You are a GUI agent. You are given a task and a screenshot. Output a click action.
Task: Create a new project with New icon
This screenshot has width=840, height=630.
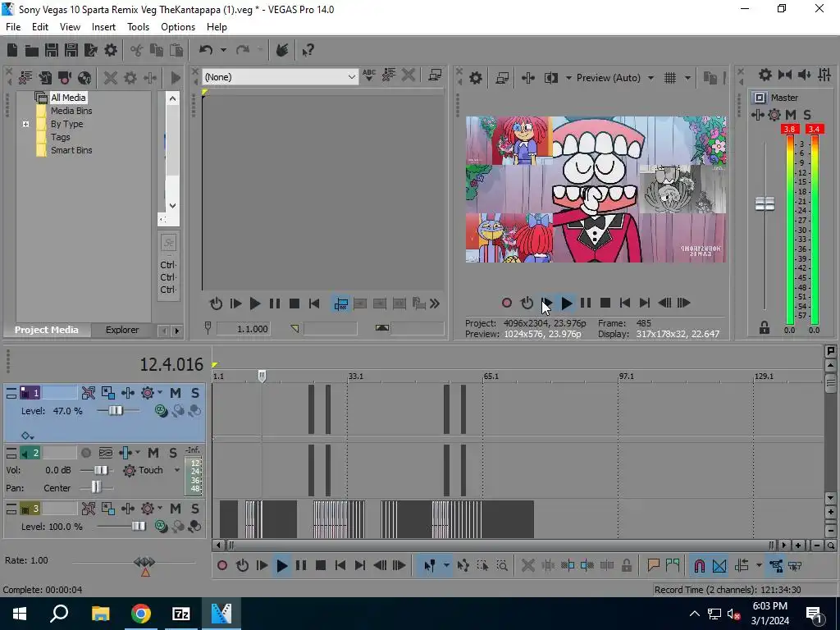click(11, 50)
